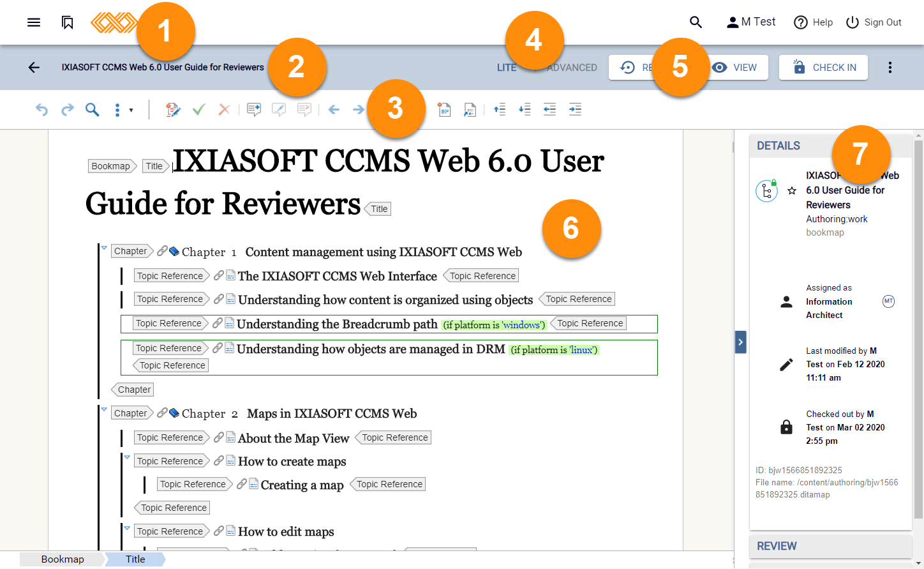The image size is (924, 569).
Task: Open the bookmarks icon in header
Action: click(67, 22)
